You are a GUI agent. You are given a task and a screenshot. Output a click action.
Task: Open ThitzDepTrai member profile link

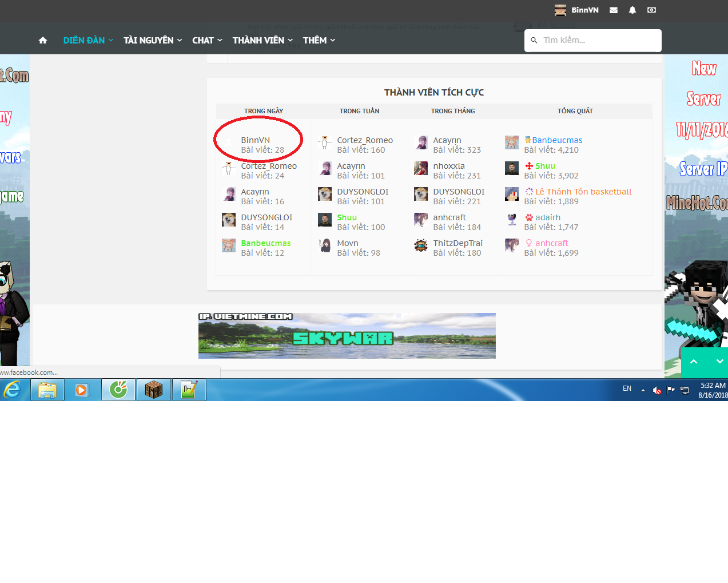(x=458, y=243)
